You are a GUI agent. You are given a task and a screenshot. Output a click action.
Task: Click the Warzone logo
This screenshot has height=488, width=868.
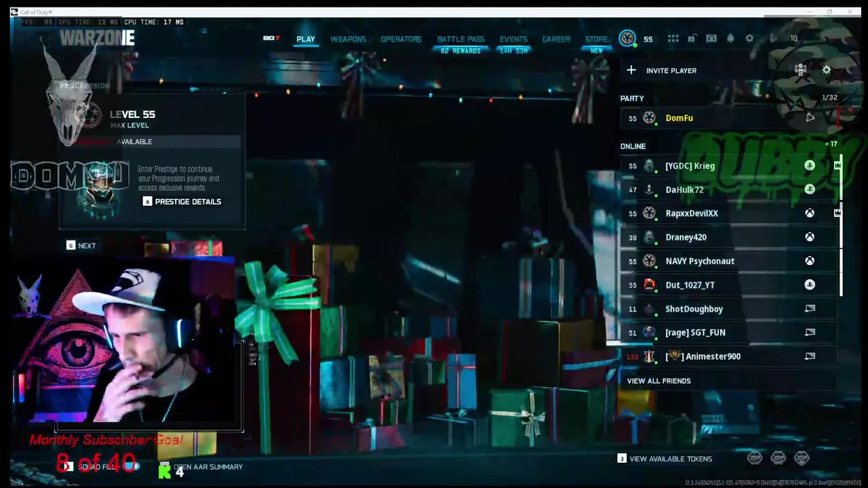point(97,39)
